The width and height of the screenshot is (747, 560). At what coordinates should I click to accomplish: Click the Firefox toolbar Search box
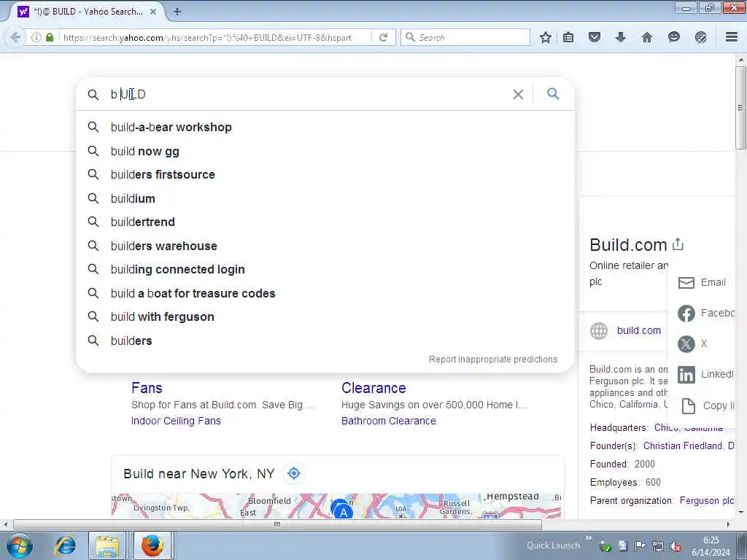[x=465, y=37]
